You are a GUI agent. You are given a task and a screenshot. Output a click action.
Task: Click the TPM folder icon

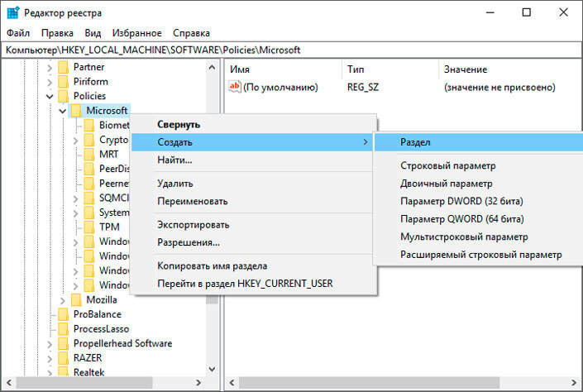coord(89,227)
